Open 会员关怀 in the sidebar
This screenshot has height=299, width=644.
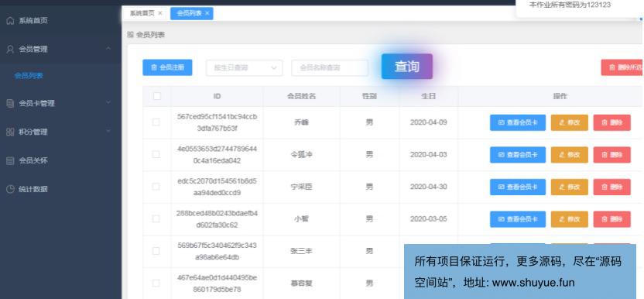pos(33,161)
